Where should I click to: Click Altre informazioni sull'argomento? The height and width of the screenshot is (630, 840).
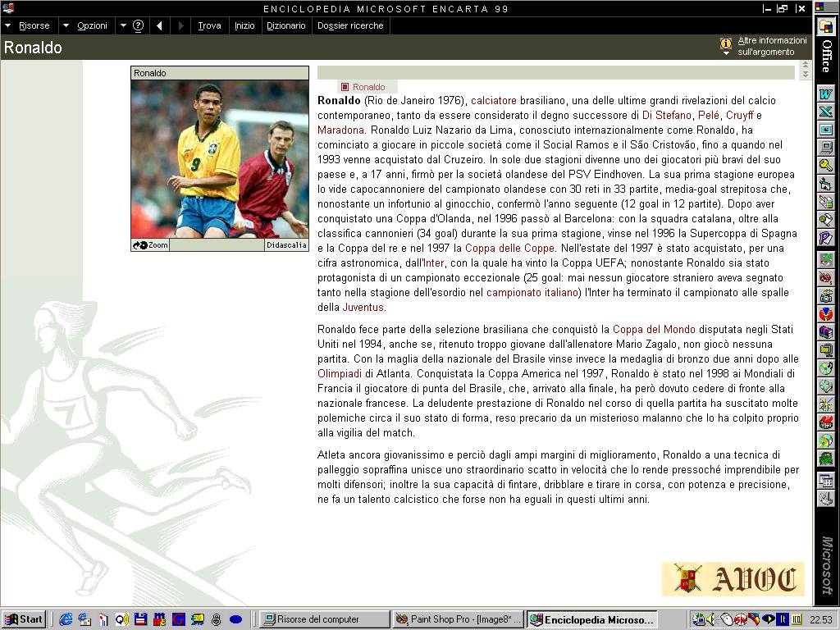tap(772, 46)
